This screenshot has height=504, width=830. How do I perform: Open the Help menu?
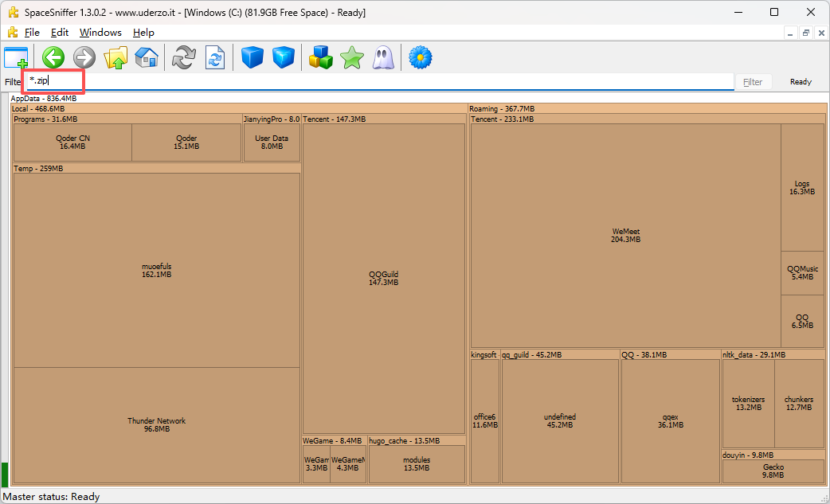tap(143, 33)
